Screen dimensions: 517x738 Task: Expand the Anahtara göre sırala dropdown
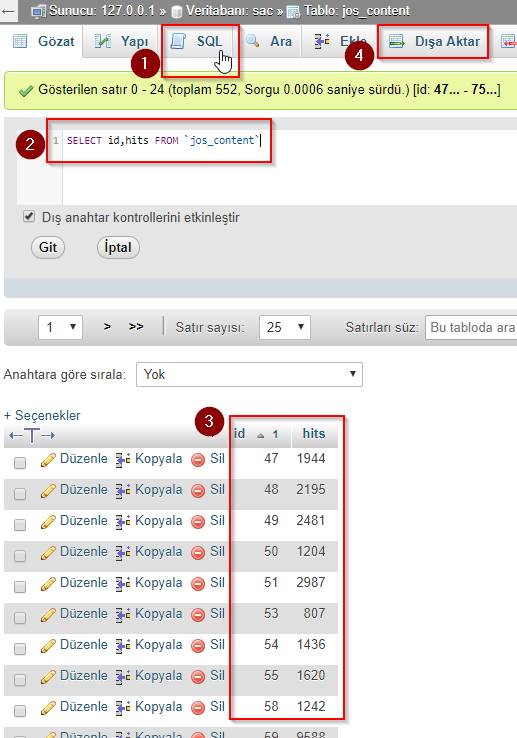tap(249, 375)
